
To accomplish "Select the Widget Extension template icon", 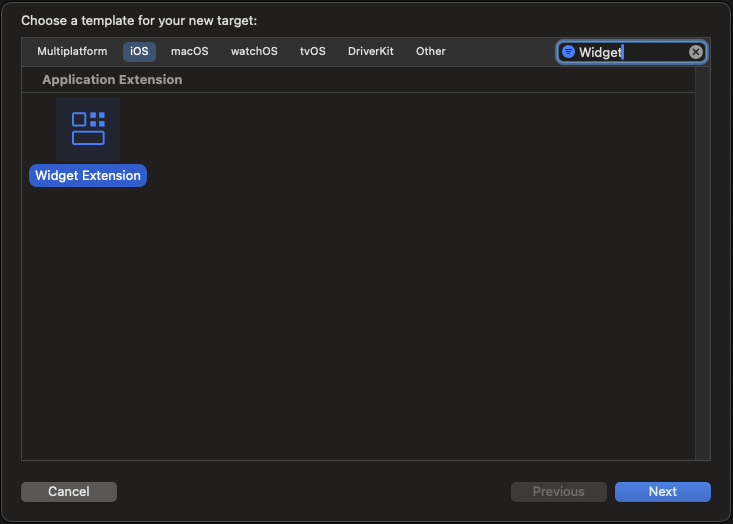I will 88,128.
